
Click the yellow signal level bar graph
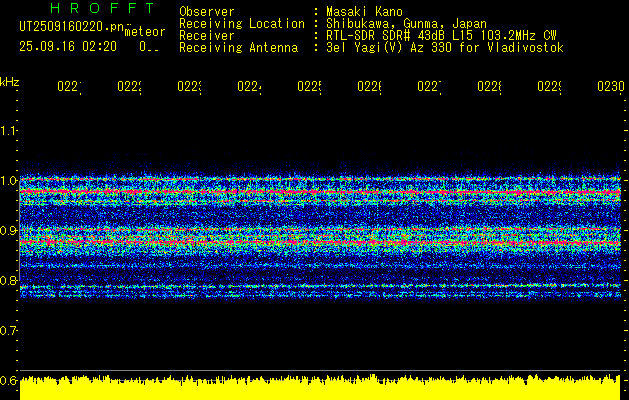[320, 388]
